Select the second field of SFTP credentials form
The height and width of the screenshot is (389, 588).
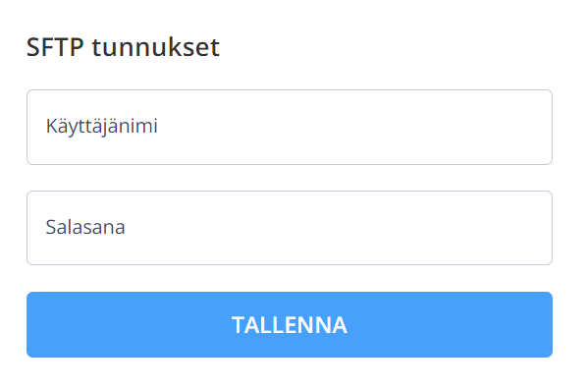290,228
